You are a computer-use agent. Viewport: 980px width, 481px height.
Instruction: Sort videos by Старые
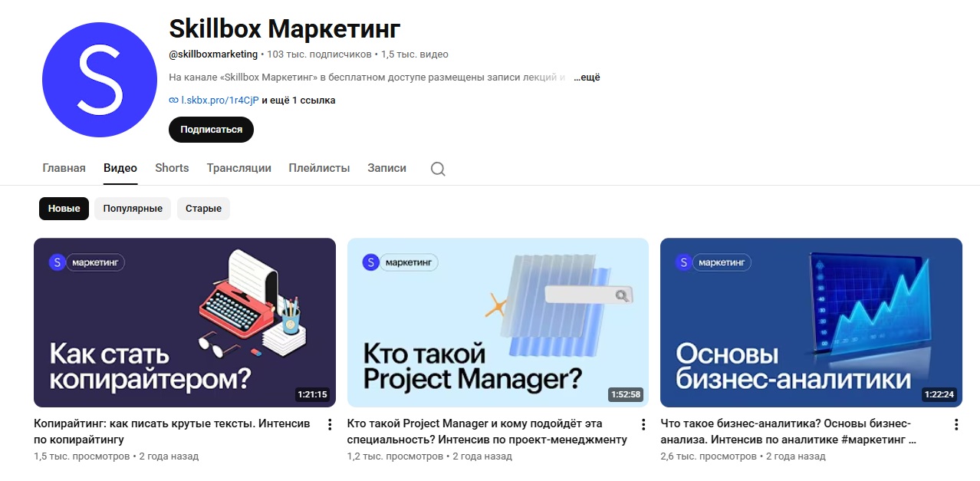(x=203, y=209)
